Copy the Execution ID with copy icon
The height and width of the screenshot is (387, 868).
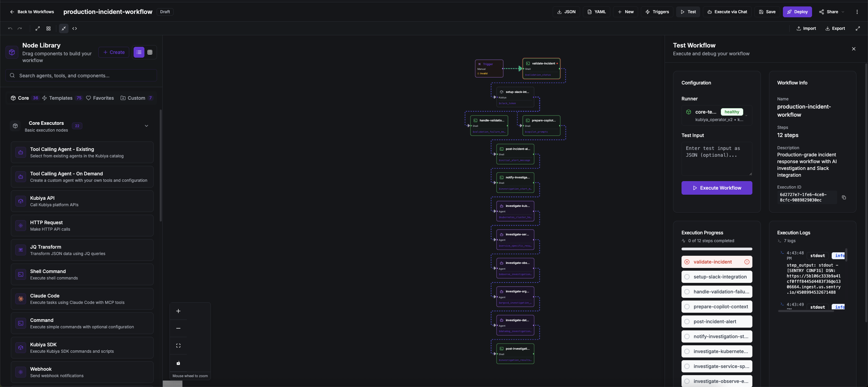844,197
